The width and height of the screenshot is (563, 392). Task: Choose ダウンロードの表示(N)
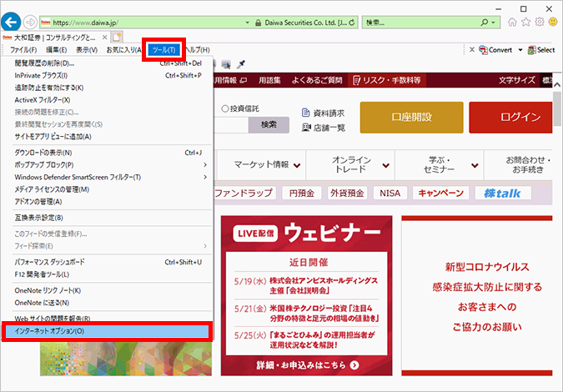coord(108,153)
